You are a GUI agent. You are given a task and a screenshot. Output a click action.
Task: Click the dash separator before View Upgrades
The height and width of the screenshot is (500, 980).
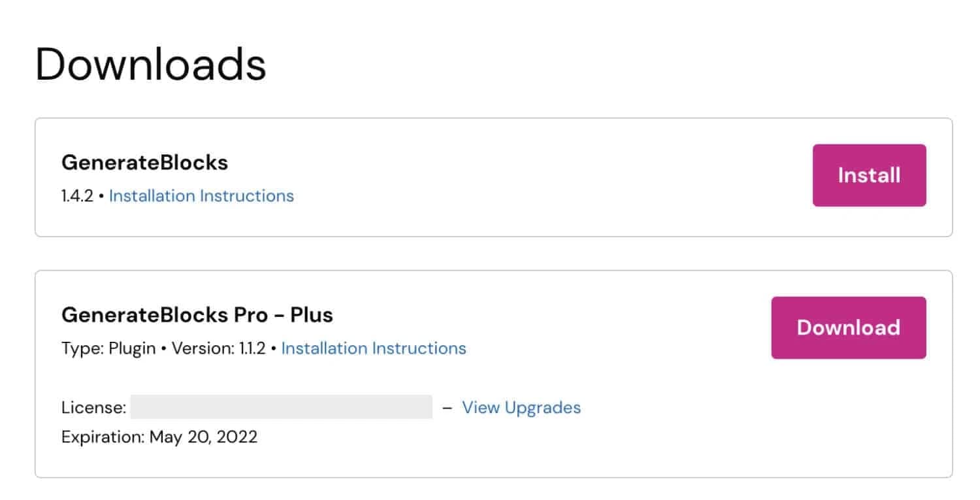tap(448, 407)
